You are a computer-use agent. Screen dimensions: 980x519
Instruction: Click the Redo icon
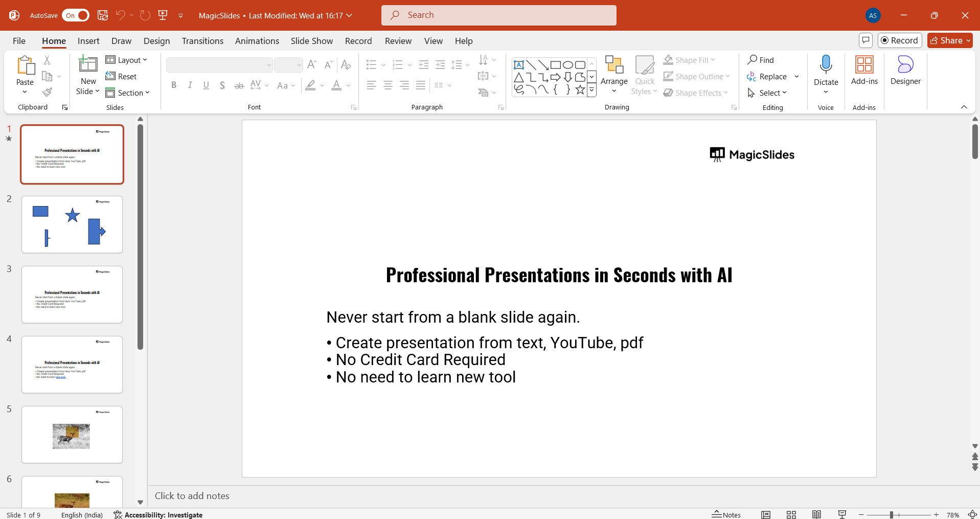(145, 15)
